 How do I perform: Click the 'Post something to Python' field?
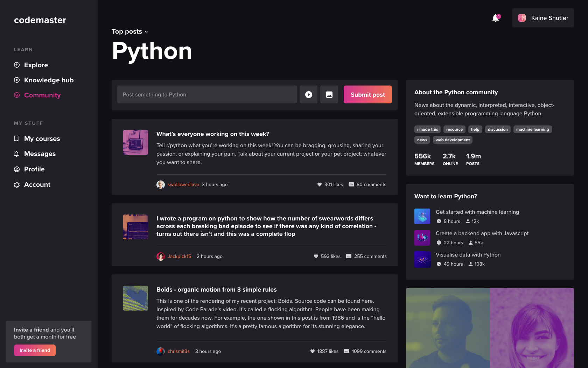pyautogui.click(x=207, y=95)
